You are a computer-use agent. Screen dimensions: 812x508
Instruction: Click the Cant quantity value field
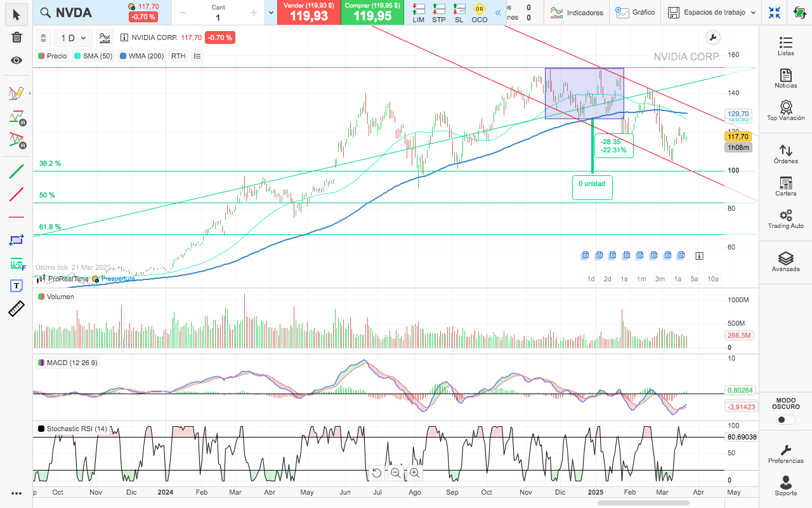[x=218, y=18]
